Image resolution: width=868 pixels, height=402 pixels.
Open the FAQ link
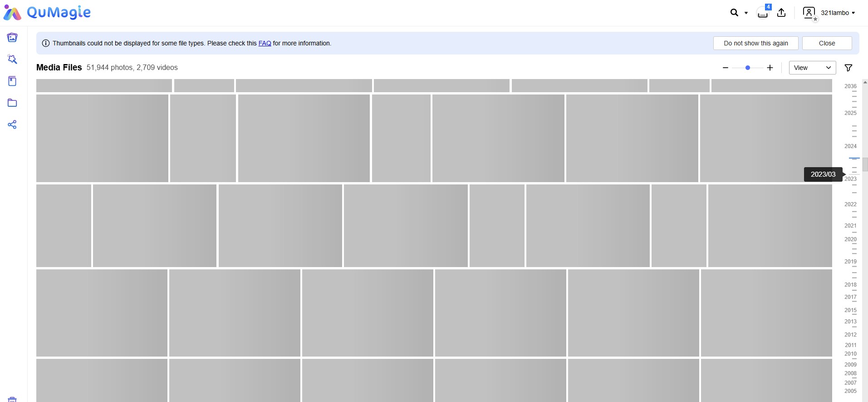point(265,43)
